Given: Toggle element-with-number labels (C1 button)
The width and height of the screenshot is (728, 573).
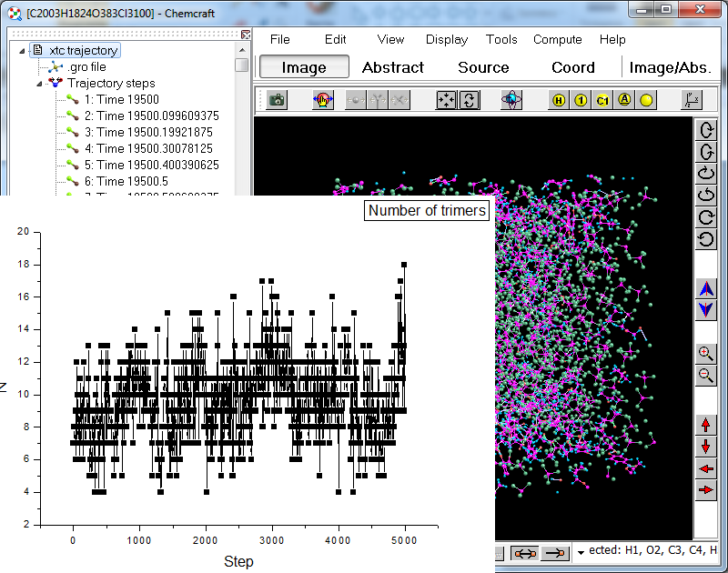Looking at the screenshot, I should click(x=602, y=100).
